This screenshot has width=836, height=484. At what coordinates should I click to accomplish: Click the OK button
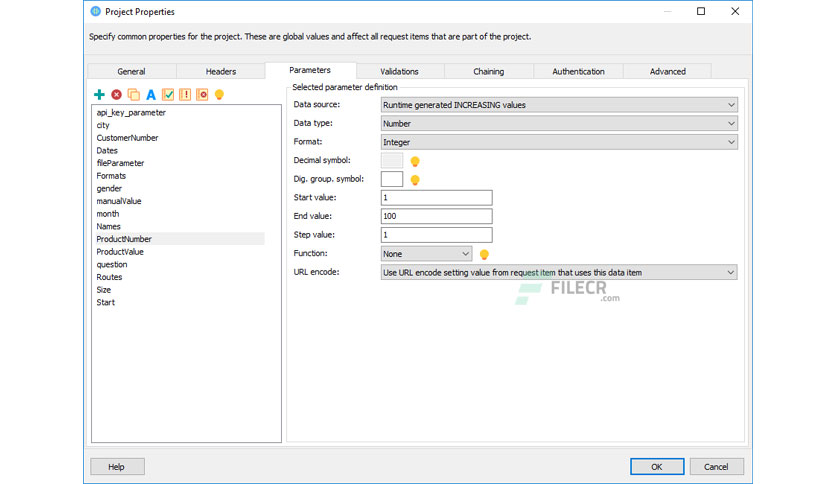pyautogui.click(x=657, y=466)
